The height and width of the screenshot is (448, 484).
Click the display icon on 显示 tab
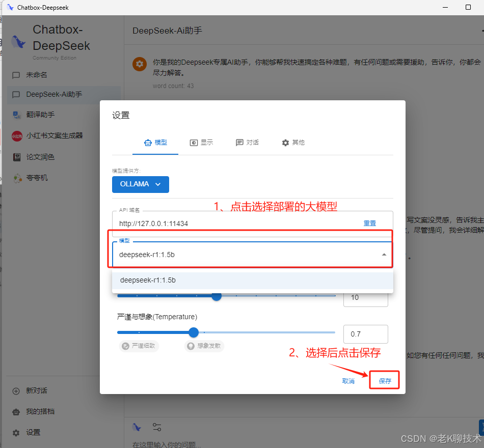pos(194,143)
